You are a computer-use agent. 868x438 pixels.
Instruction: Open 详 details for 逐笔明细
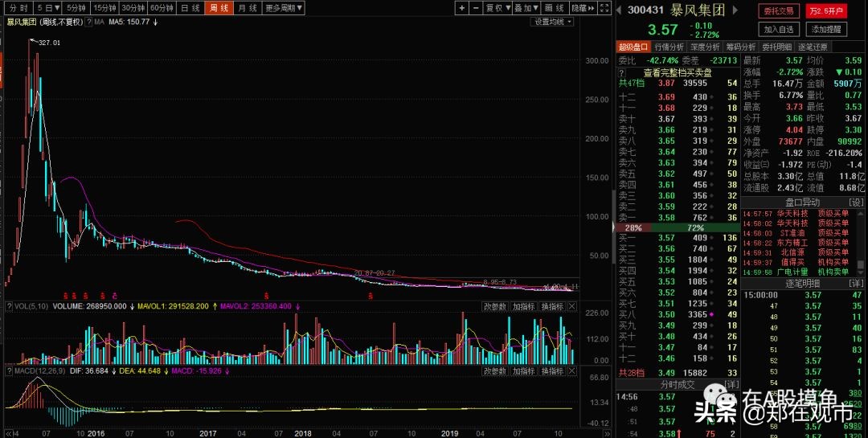coord(856,284)
